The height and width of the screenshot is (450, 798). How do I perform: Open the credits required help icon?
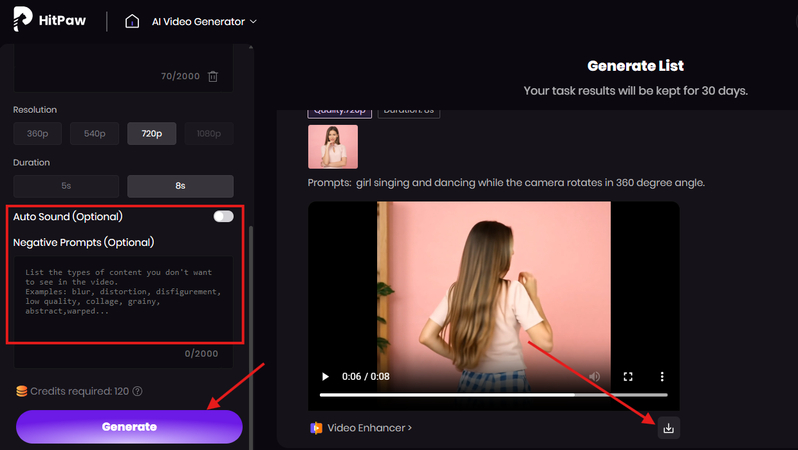(x=137, y=391)
